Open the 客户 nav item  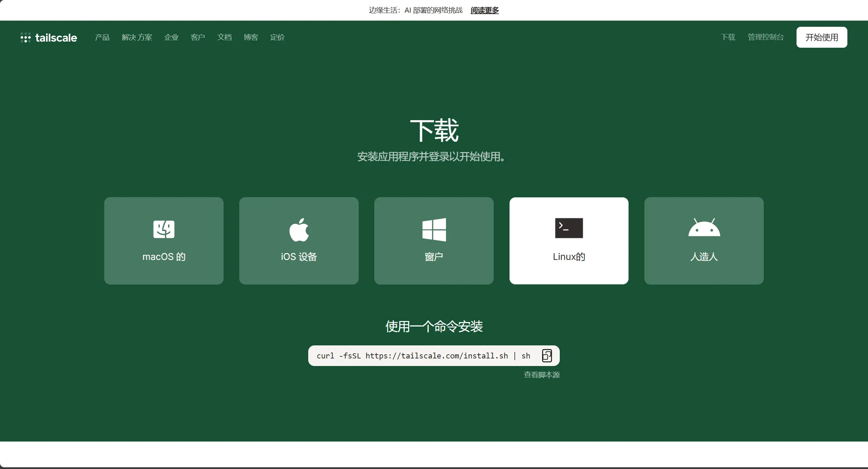pyautogui.click(x=198, y=37)
